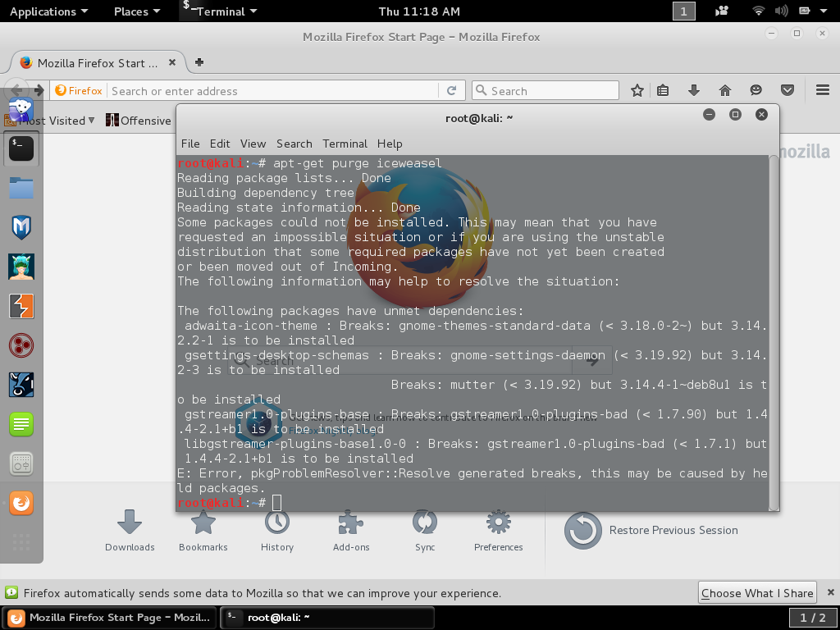This screenshot has height=630, width=840.
Task: Click the terminal window's vertical scrollbar
Action: point(773,328)
